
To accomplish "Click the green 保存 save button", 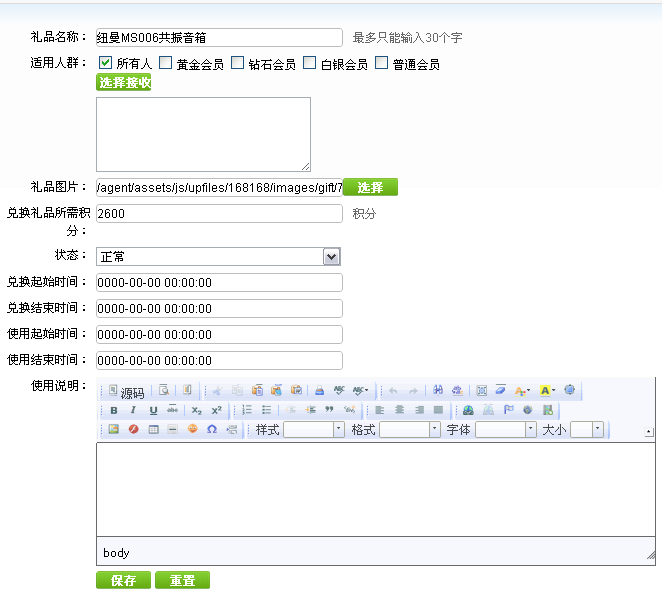I will (123, 581).
